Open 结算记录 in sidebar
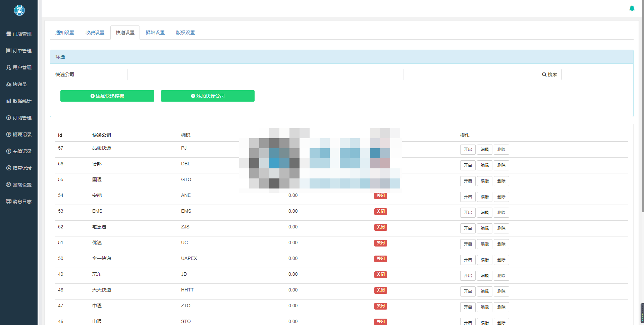 pyautogui.click(x=19, y=168)
